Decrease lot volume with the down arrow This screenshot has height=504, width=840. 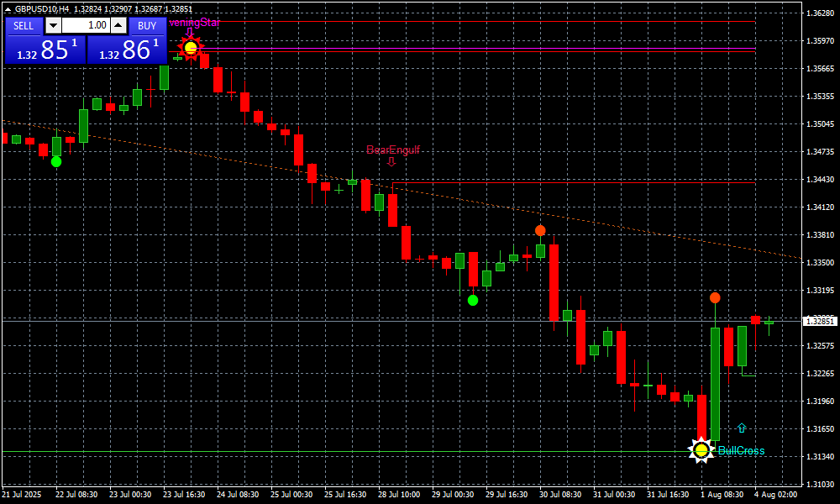[x=52, y=26]
